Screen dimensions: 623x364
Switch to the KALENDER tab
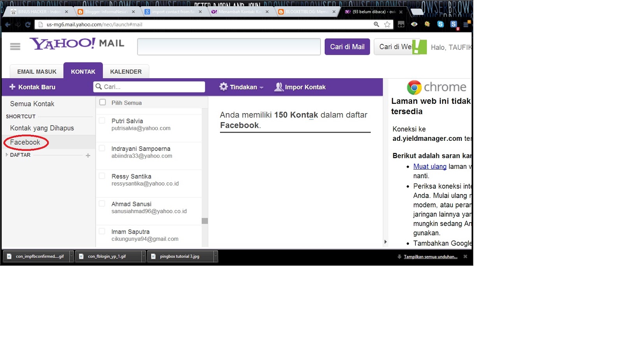pos(126,72)
